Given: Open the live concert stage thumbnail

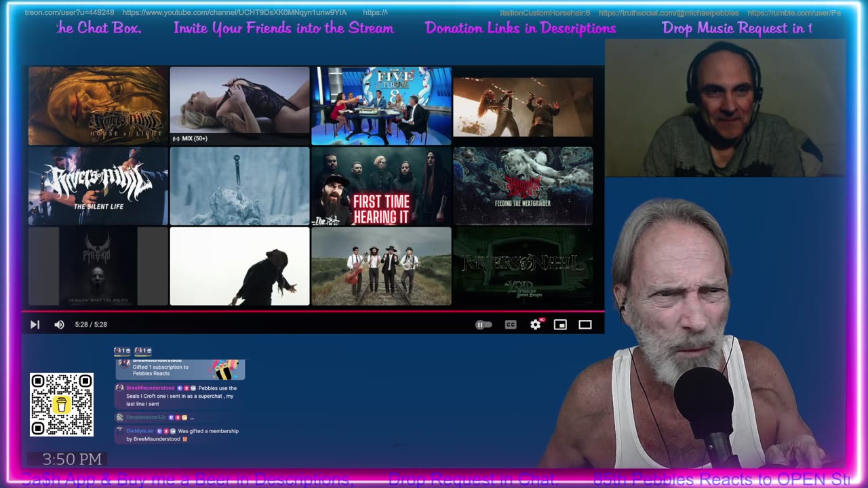Looking at the screenshot, I should click(x=523, y=106).
